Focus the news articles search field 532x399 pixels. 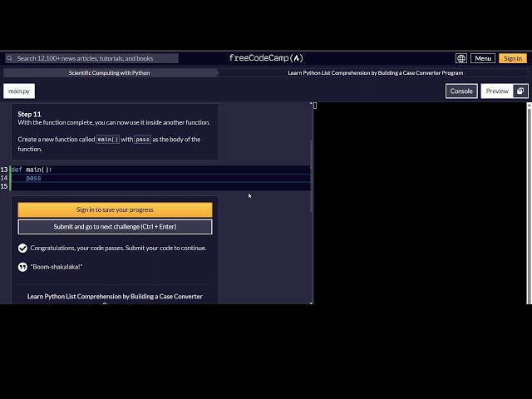[91, 58]
